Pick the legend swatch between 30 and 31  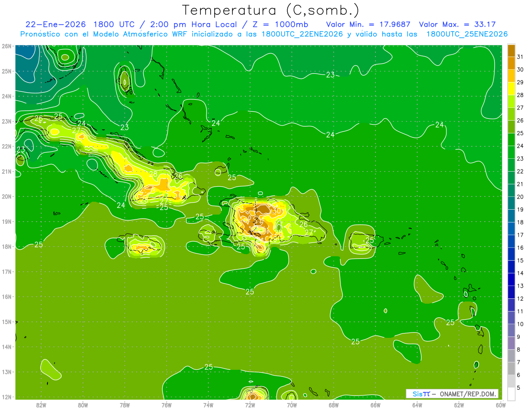[x=511, y=63]
